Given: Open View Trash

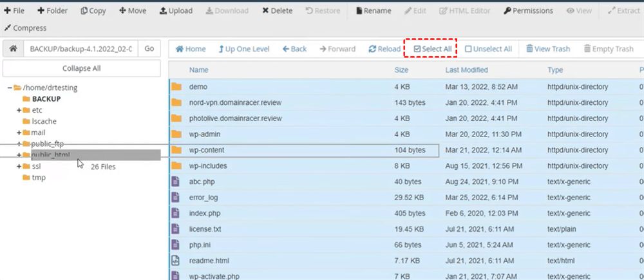Looking at the screenshot, I should [x=548, y=49].
